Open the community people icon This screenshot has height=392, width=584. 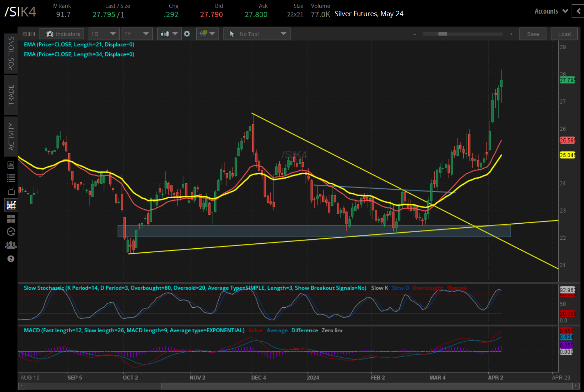(x=11, y=245)
